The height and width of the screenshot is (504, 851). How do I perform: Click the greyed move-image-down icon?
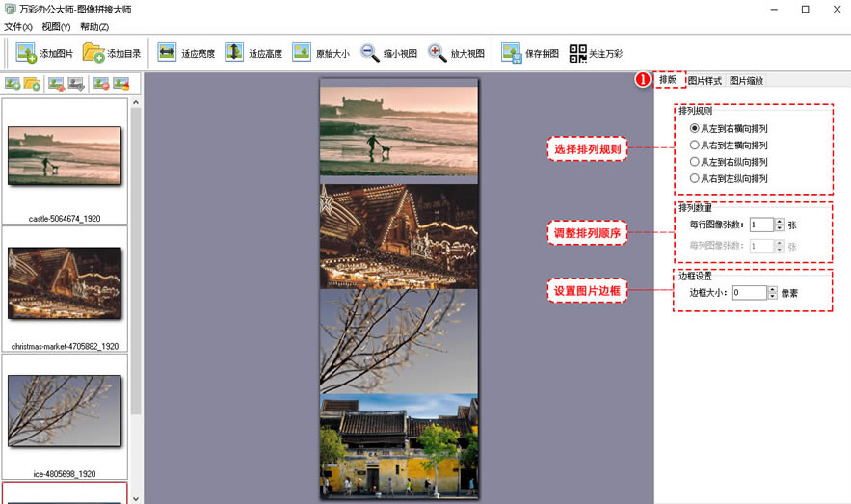[x=76, y=84]
